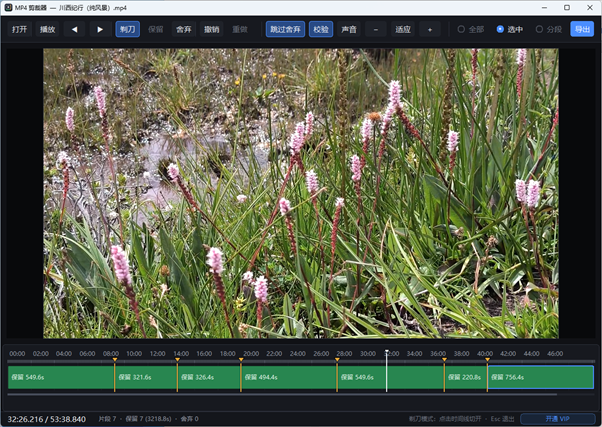The height and width of the screenshot is (427, 602).
Task: Step back with the left arrow button
Action: (x=74, y=29)
